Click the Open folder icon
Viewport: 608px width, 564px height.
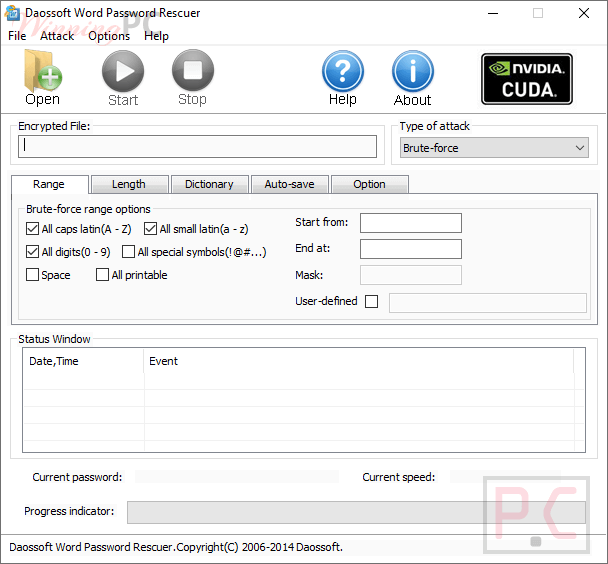pyautogui.click(x=43, y=71)
